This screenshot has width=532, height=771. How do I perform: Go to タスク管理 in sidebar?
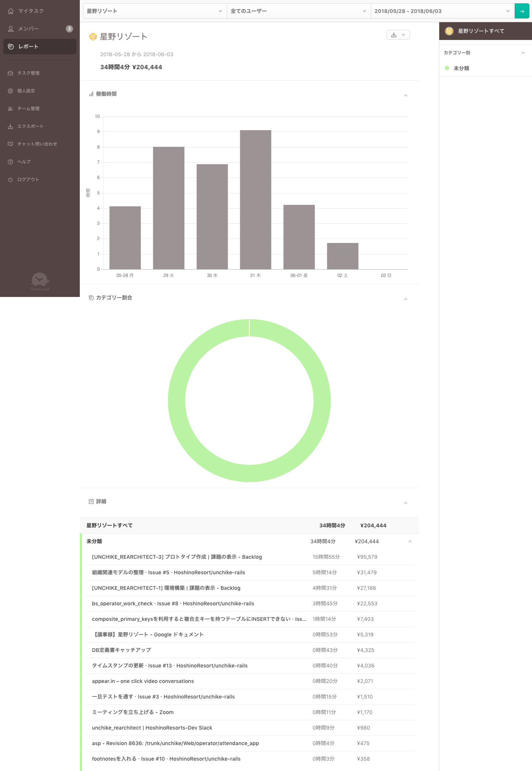40,73
